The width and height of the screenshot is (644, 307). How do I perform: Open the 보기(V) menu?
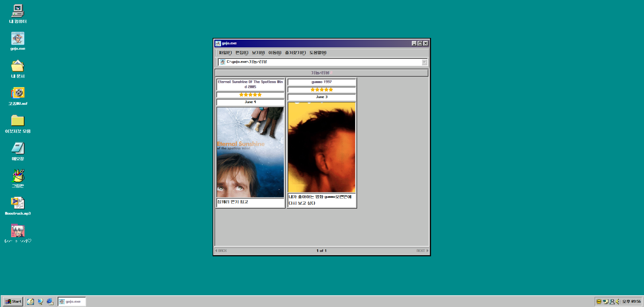pyautogui.click(x=258, y=53)
